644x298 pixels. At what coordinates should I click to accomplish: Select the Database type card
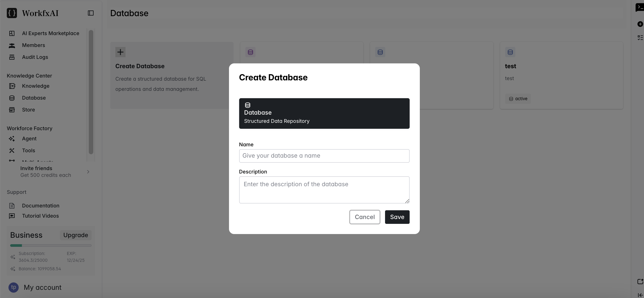(324, 113)
